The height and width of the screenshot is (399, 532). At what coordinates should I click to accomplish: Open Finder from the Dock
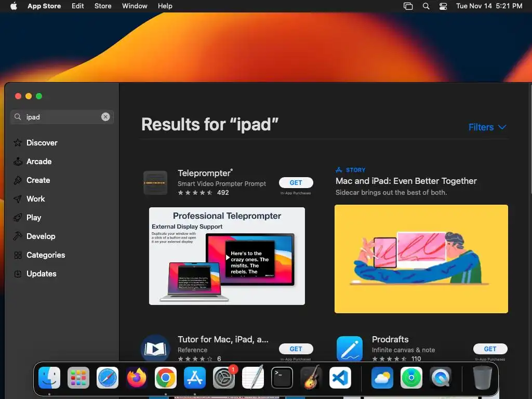[49, 378]
